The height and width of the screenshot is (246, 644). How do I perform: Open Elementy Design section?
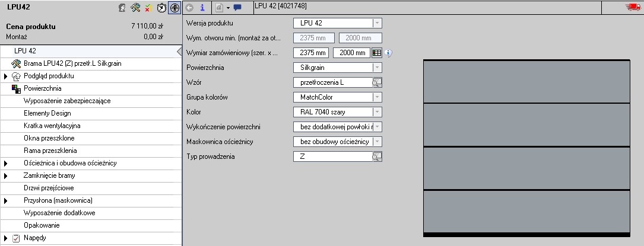click(x=91, y=114)
